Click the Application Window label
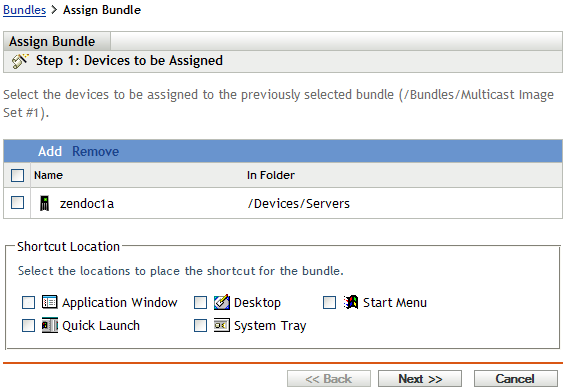Screen dimensions: 566x392 click(119, 302)
